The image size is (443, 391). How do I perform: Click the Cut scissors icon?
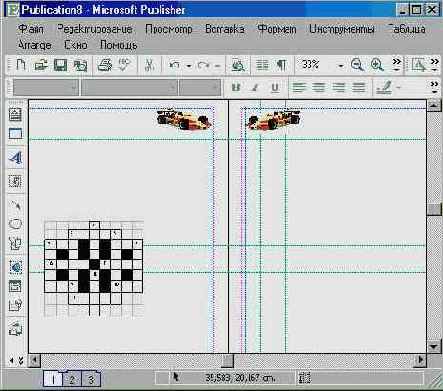pyautogui.click(x=149, y=65)
